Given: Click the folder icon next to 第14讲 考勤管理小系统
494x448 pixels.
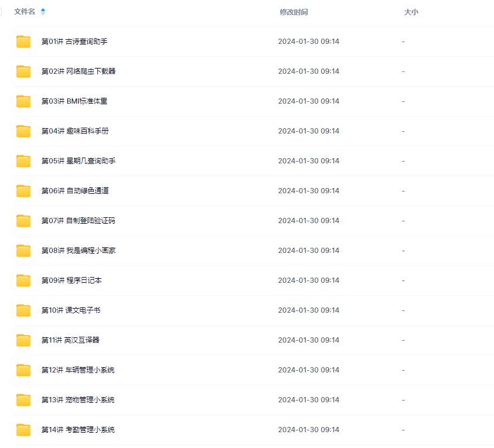Looking at the screenshot, I should 22,429.
